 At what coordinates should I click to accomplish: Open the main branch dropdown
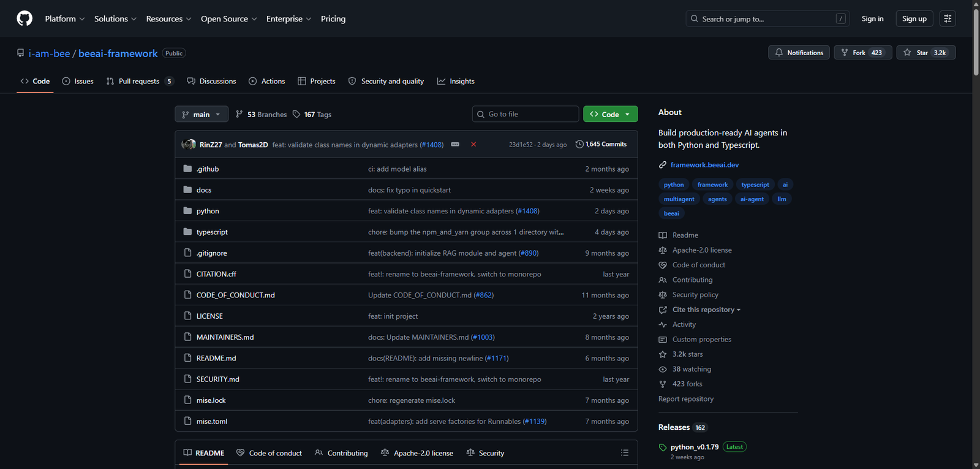201,115
